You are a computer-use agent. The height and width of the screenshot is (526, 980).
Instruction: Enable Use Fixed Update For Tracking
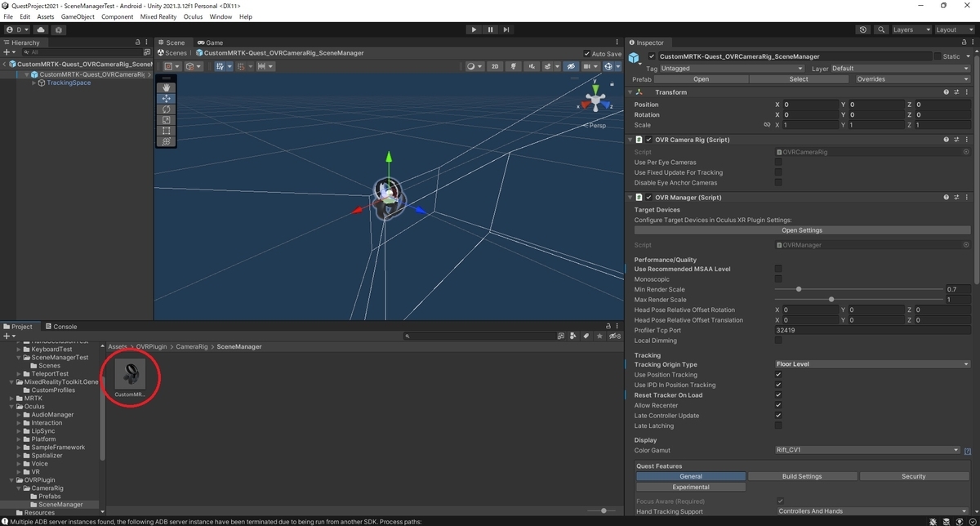coord(778,172)
